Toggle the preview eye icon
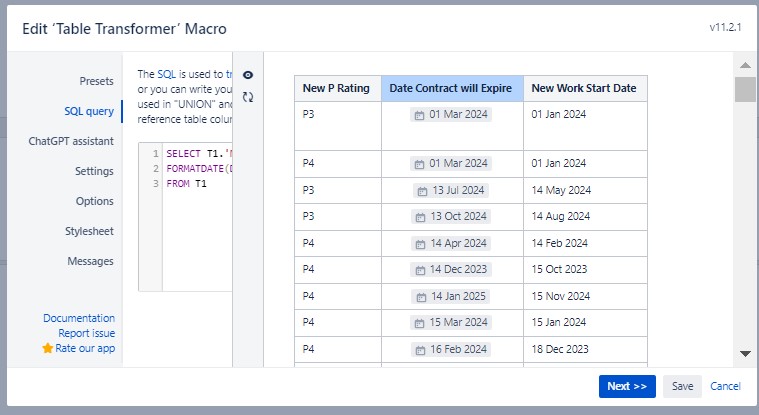759x415 pixels. click(248, 75)
